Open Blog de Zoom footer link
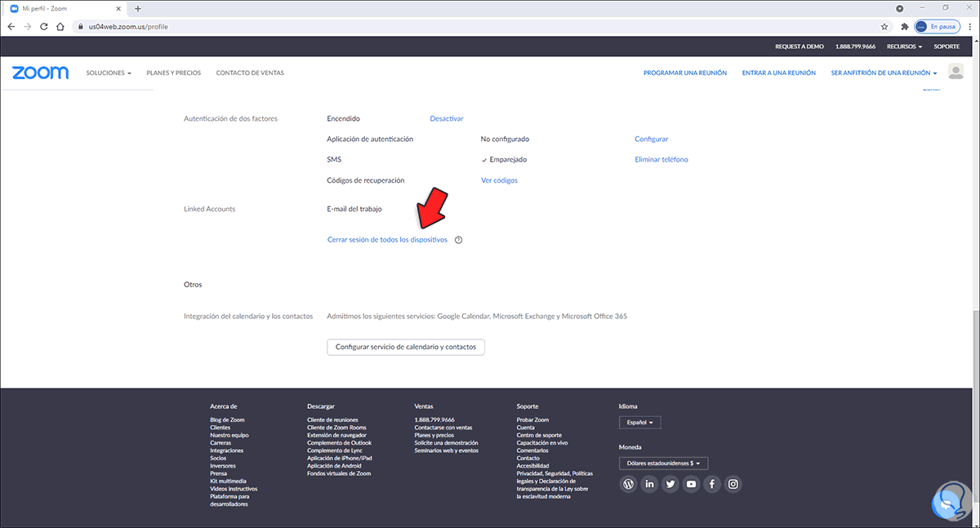980x528 pixels. 227,419
